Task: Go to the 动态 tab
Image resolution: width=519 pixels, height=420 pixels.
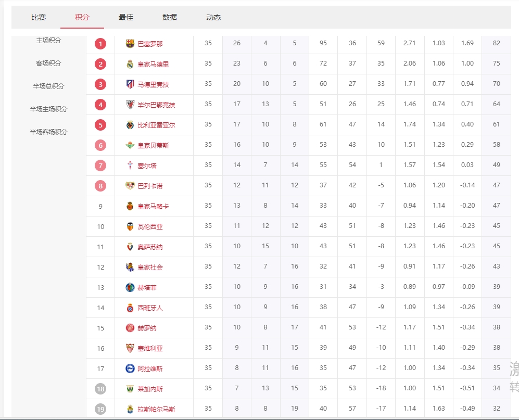Action: click(x=213, y=17)
